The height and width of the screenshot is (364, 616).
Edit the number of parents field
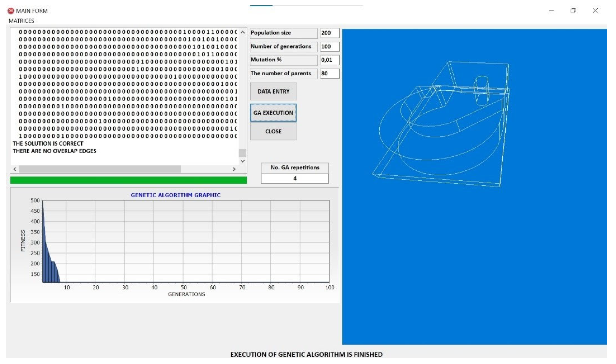point(330,73)
